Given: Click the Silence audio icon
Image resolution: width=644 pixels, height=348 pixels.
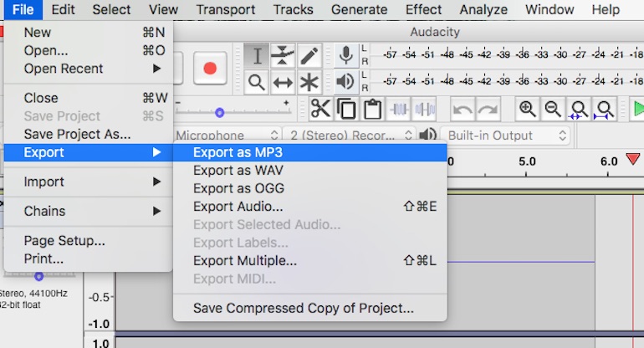Looking at the screenshot, I should (x=425, y=110).
